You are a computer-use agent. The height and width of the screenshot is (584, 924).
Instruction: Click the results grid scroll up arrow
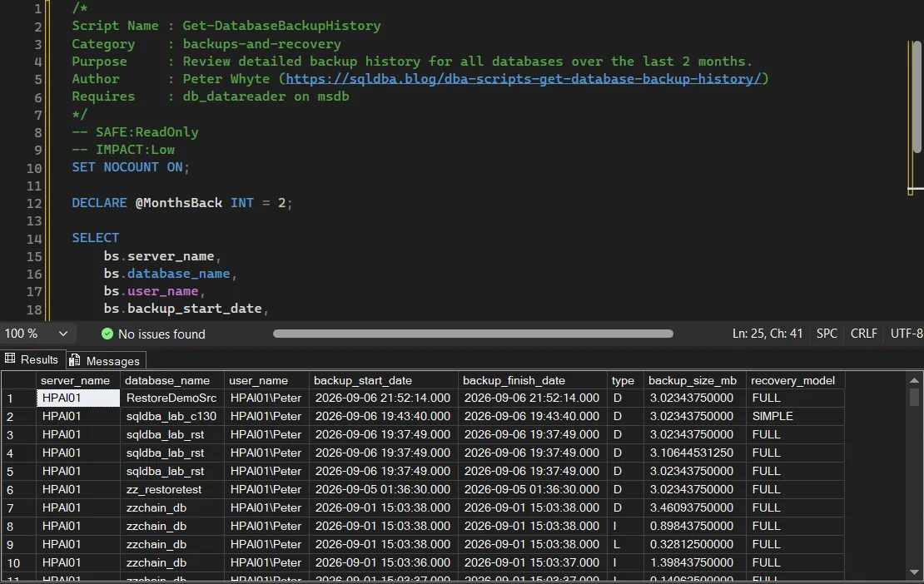(x=914, y=380)
